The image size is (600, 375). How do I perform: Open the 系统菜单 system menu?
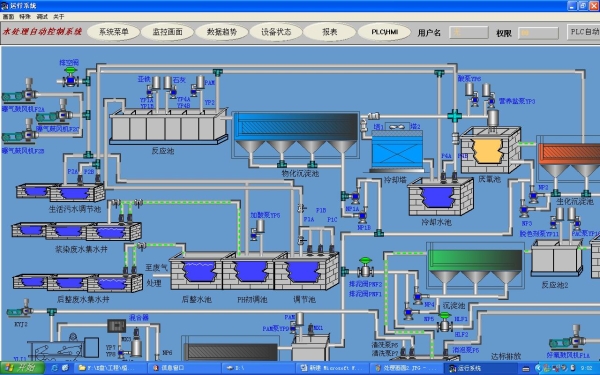pyautogui.click(x=114, y=32)
